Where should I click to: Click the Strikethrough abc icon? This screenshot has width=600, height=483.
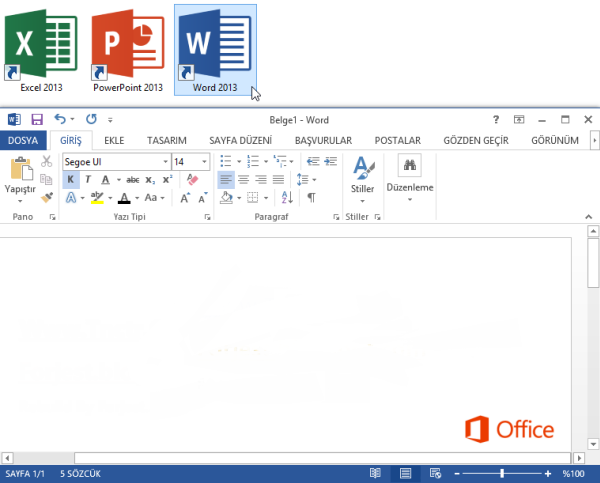coord(133,179)
